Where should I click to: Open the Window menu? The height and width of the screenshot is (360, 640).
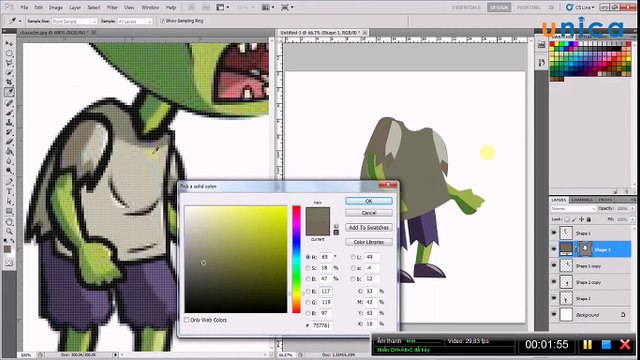coord(150,7)
